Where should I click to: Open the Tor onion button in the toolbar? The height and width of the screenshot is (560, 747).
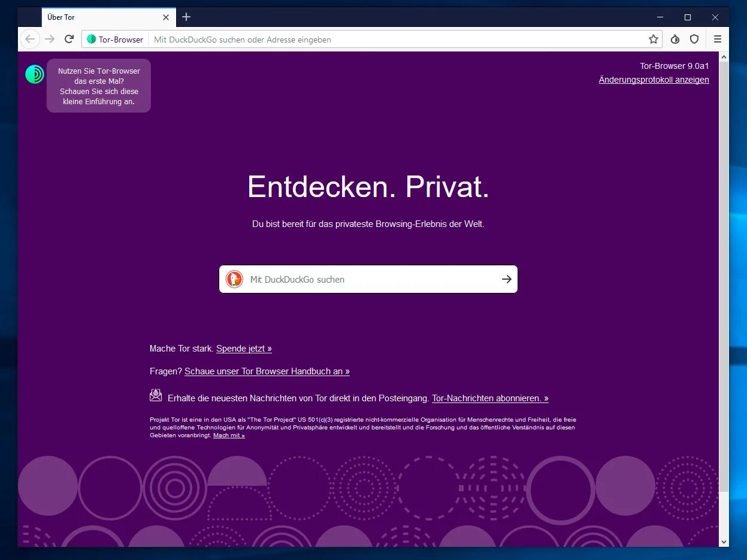point(675,40)
